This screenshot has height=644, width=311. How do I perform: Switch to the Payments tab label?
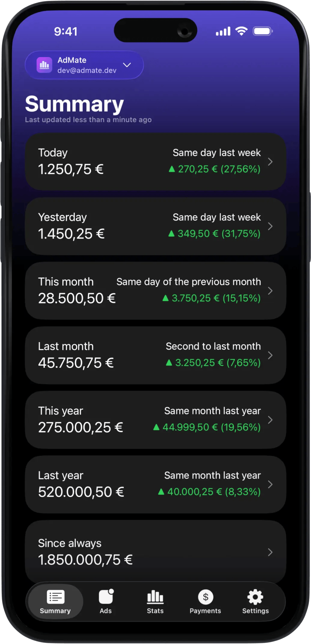205,611
